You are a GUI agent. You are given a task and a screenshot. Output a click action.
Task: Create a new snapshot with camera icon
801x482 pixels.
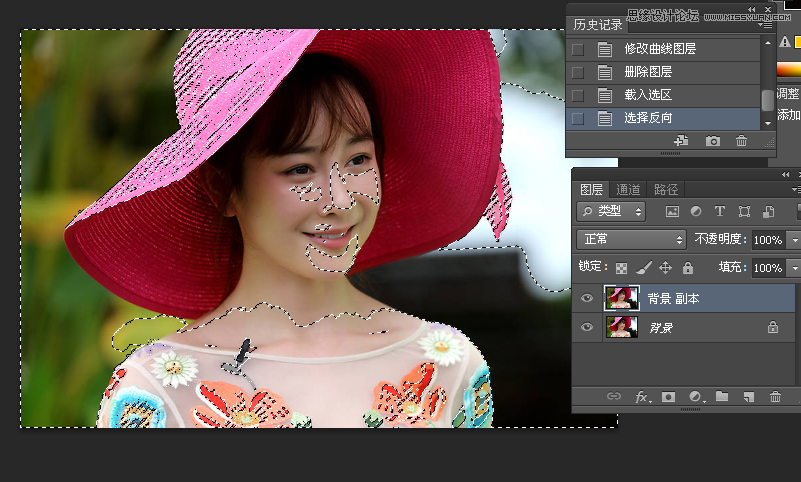point(713,140)
